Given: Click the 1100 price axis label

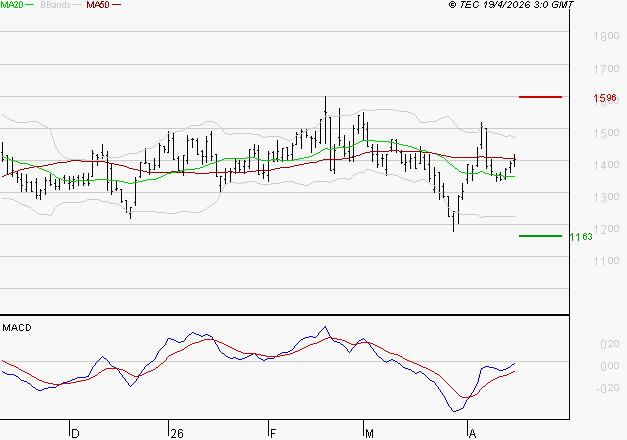Looking at the screenshot, I should pyautogui.click(x=605, y=262).
